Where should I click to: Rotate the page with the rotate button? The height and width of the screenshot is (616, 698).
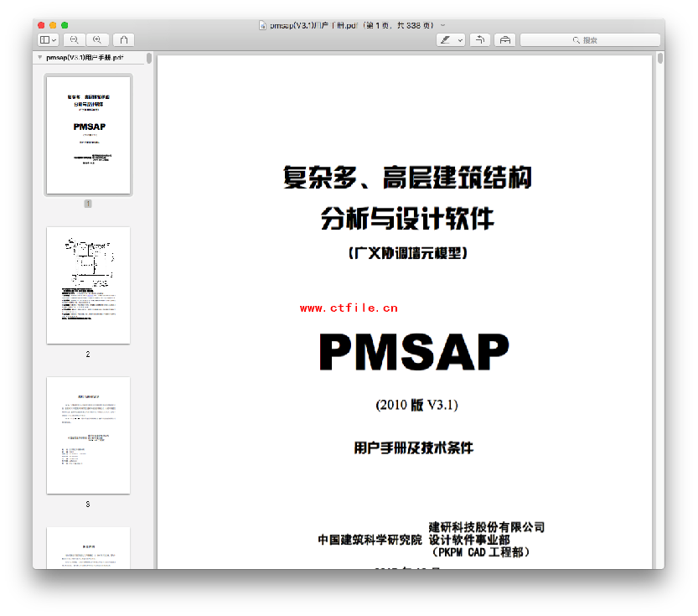pyautogui.click(x=480, y=39)
